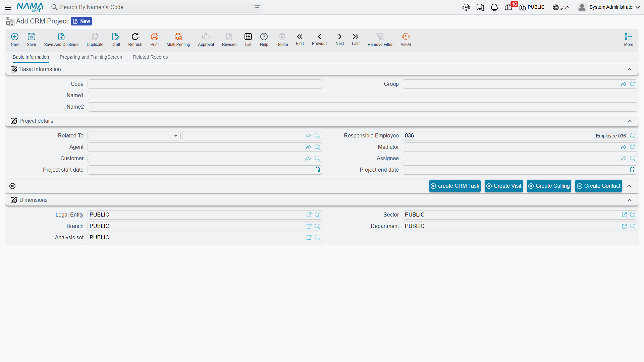Open AskAI assistant from toolbar
Image resolution: width=644 pixels, height=362 pixels.
[x=406, y=40]
